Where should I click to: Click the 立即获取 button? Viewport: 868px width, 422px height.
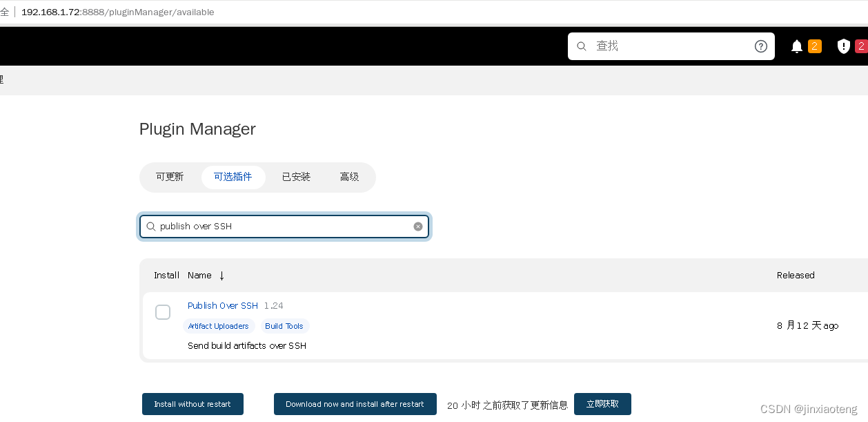pos(602,404)
